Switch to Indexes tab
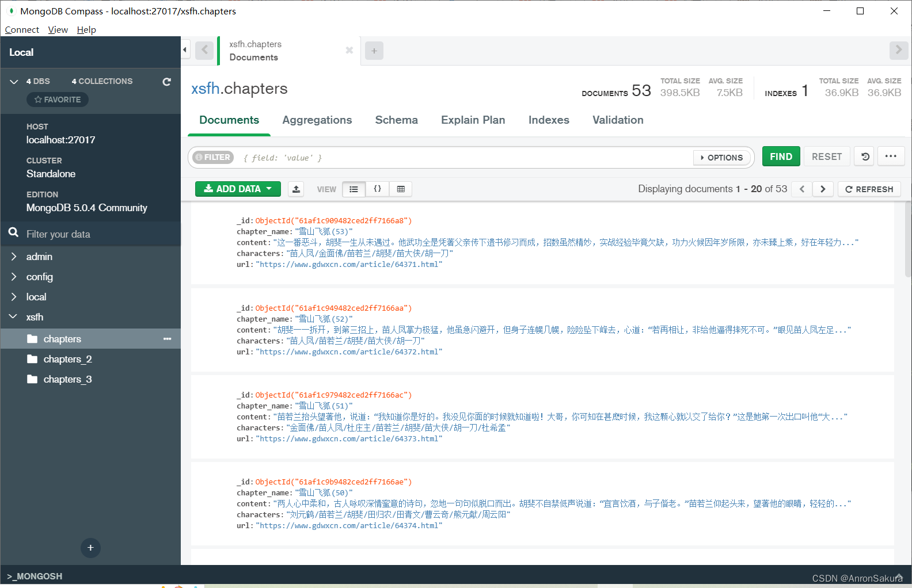 549,120
